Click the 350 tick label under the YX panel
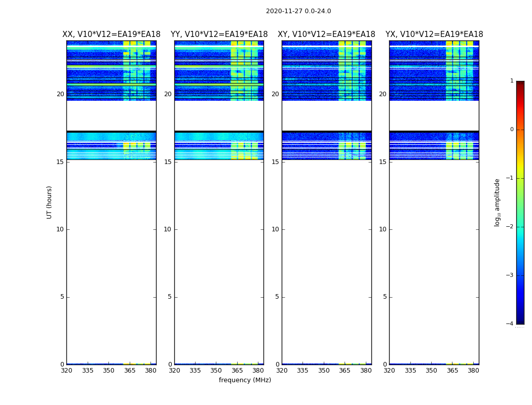Screen dimensions: 532x405 tap(431, 371)
